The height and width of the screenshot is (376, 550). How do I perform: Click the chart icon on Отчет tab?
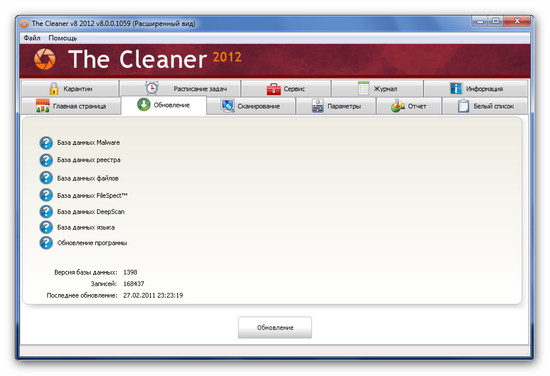398,106
